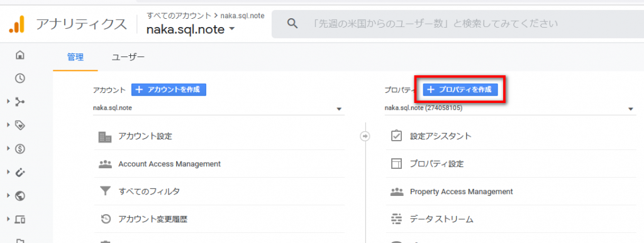Open the property dropdown naka.sql.note (274058105)
Screen dimensions: 644x243
[x=510, y=109]
